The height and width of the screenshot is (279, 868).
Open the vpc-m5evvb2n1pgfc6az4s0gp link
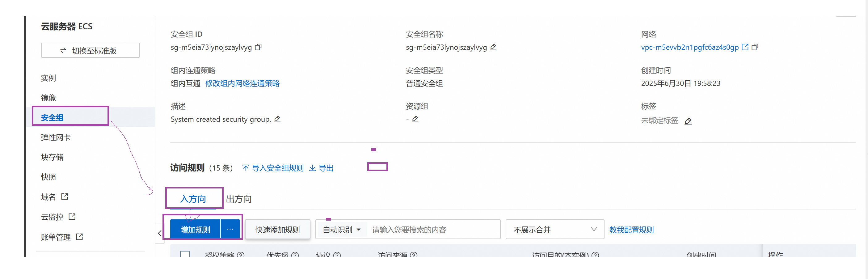pos(690,47)
